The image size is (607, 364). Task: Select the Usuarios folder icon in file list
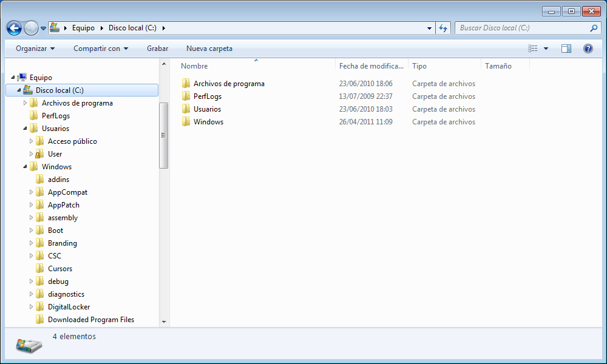[x=186, y=109]
